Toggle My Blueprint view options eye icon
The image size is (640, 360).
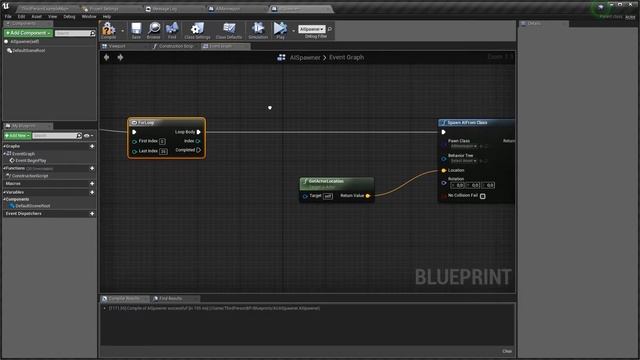click(x=87, y=136)
